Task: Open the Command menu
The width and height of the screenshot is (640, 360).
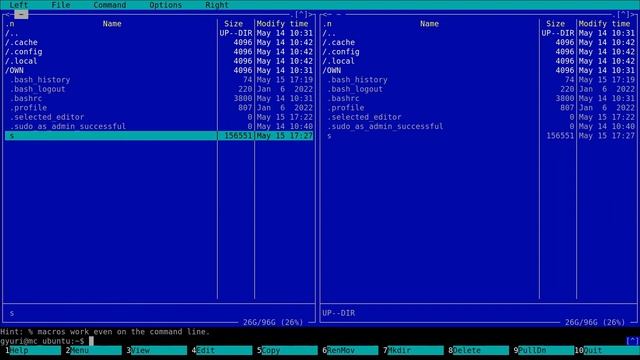Action: 110,5
